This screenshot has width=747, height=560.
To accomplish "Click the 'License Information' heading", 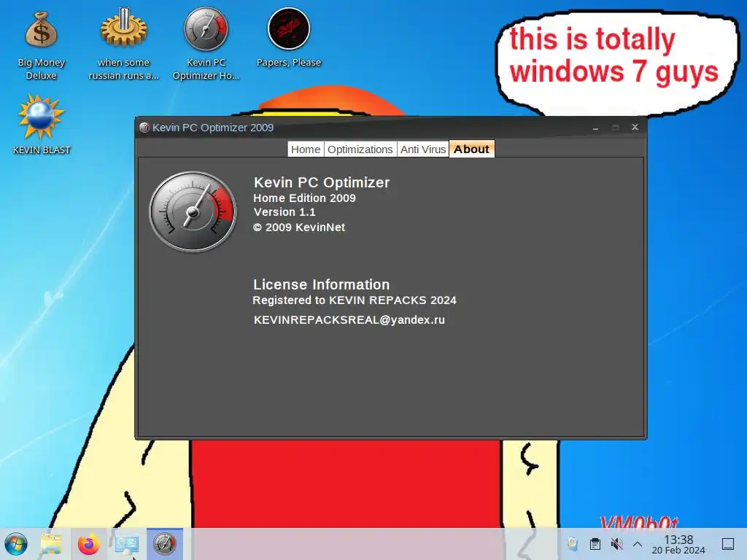I will coord(321,285).
